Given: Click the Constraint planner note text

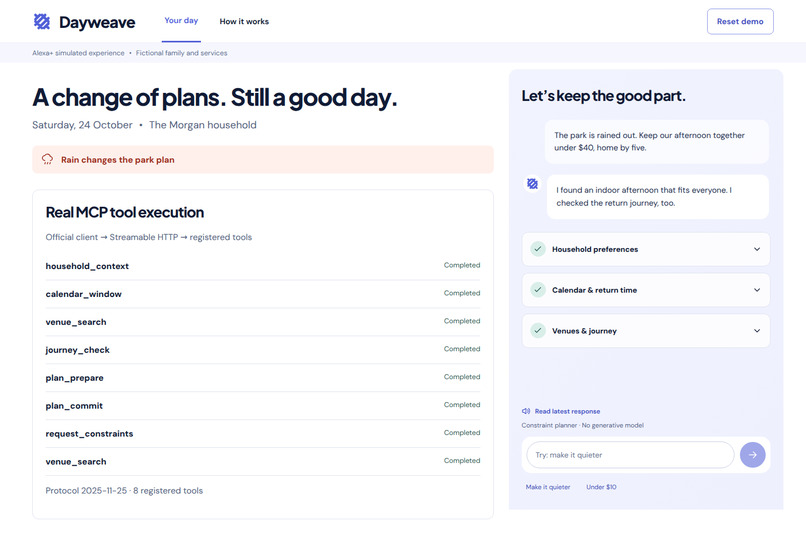Looking at the screenshot, I should point(582,425).
